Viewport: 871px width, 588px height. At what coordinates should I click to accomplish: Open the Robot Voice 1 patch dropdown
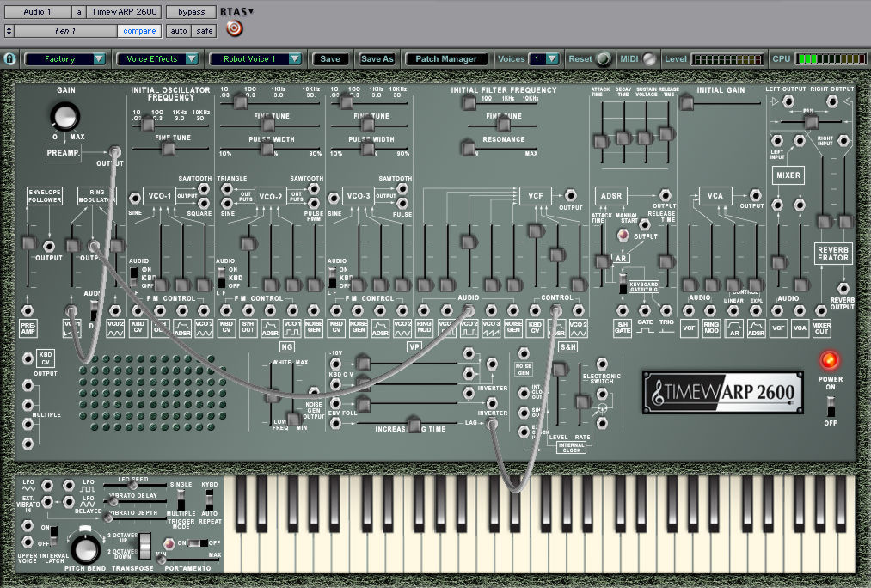tap(255, 58)
